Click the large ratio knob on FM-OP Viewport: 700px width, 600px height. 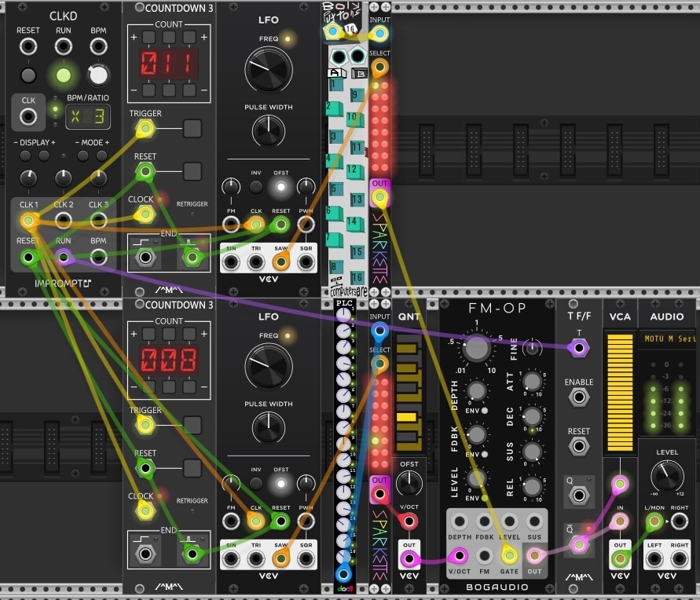point(476,347)
